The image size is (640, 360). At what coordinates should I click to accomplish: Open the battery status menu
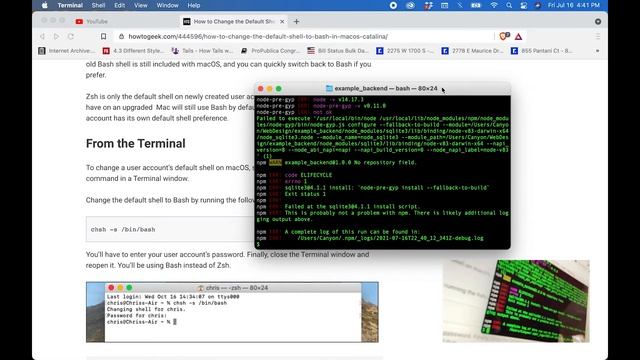point(476,5)
